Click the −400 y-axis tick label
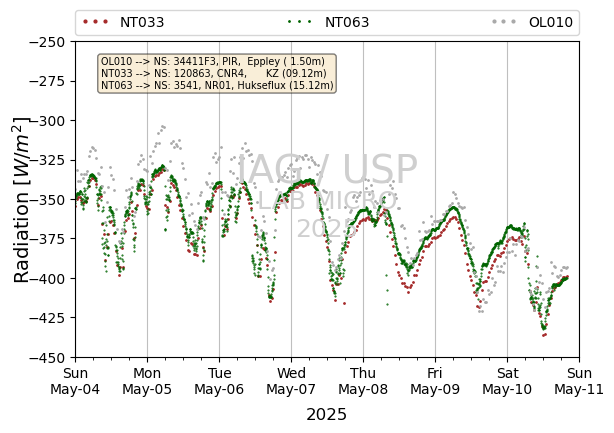This screenshot has width=614, height=433. (47, 279)
